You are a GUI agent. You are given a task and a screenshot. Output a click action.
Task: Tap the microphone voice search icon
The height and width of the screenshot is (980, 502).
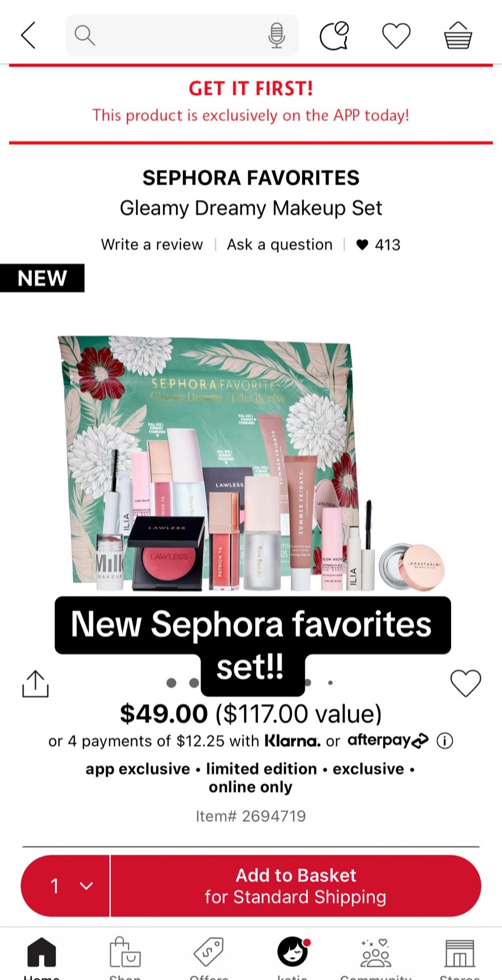276,36
